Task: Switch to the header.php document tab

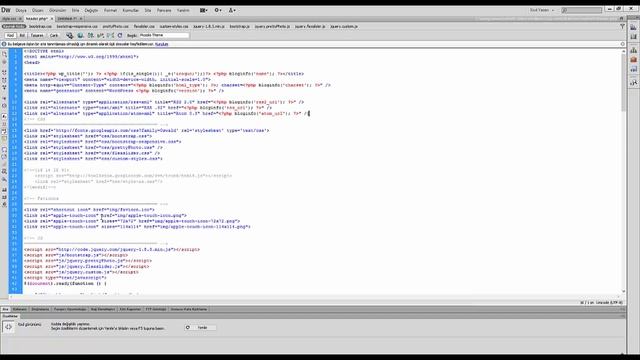Action: tap(37, 19)
